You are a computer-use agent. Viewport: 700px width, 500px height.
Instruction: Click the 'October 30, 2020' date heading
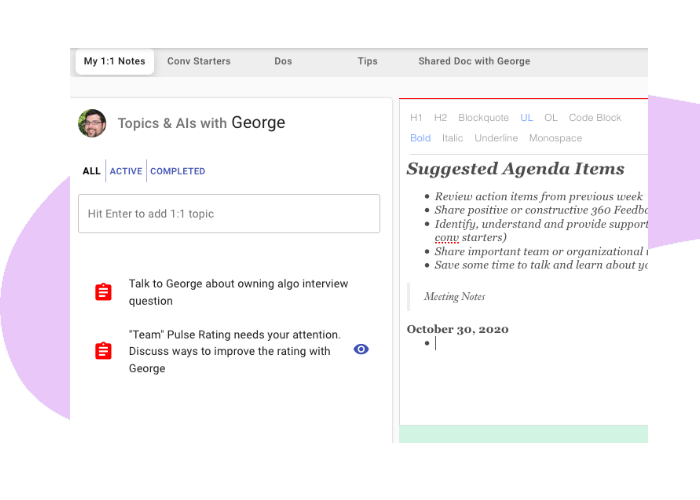[x=457, y=329]
